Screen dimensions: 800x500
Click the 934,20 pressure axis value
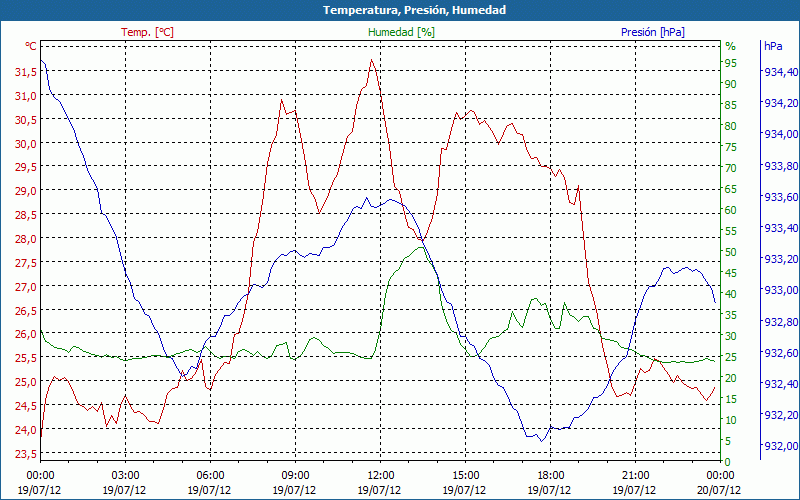point(781,103)
